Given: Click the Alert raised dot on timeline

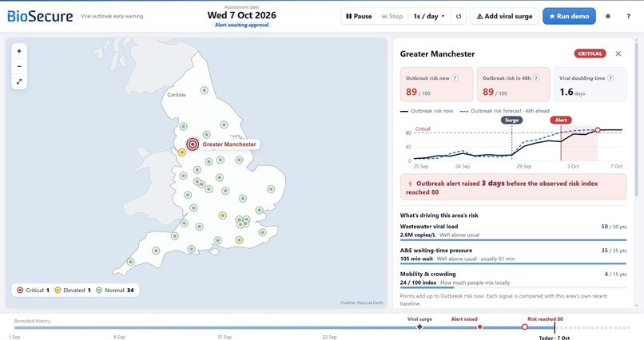Looking at the screenshot, I should (x=479, y=327).
